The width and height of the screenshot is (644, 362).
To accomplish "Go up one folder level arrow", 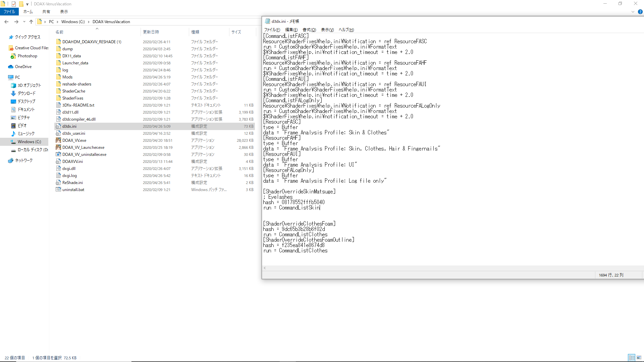I will coord(31,22).
